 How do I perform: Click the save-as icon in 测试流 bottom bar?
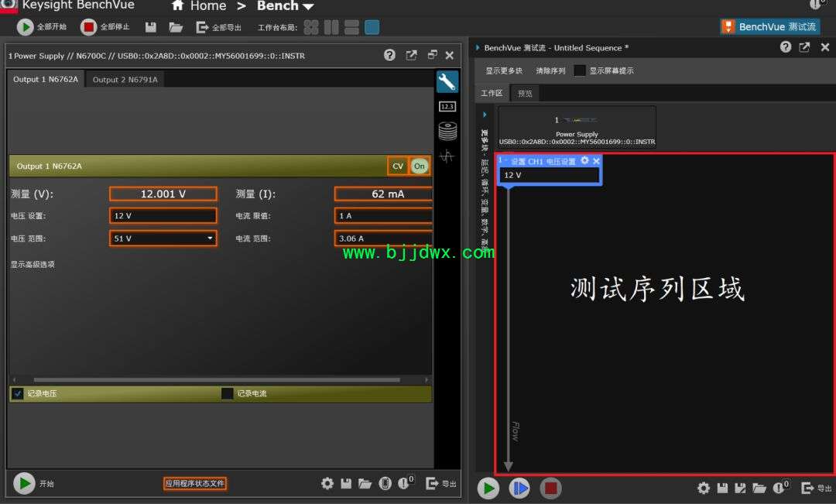pos(740,488)
